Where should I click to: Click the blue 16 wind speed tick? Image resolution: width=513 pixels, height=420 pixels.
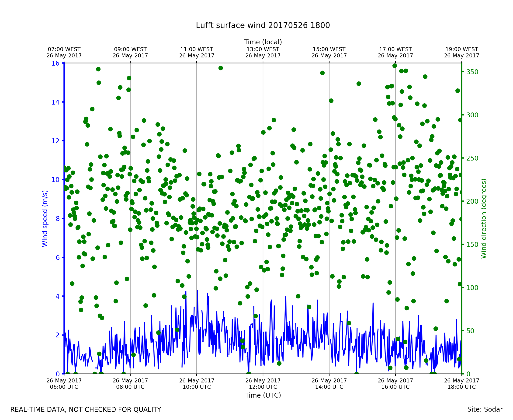point(55,63)
